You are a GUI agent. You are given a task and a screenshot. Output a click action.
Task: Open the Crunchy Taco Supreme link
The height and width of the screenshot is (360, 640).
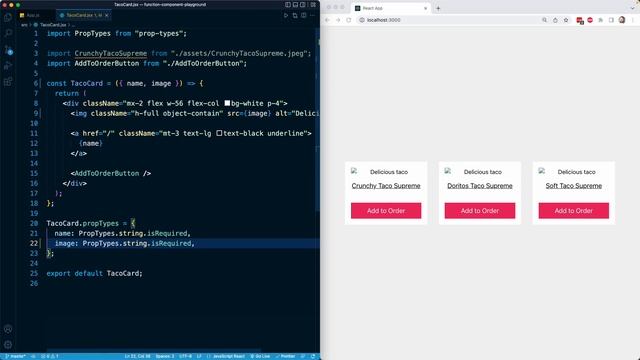tap(386, 186)
